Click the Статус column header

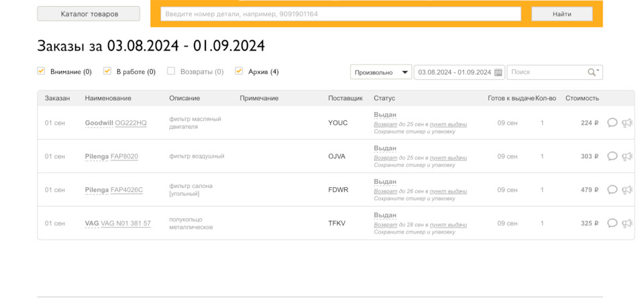(384, 98)
